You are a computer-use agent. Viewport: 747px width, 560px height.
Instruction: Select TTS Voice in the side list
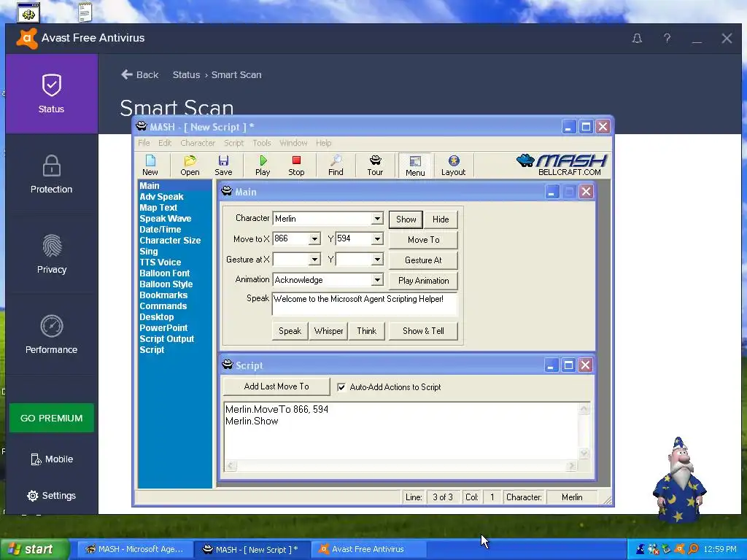click(x=160, y=262)
